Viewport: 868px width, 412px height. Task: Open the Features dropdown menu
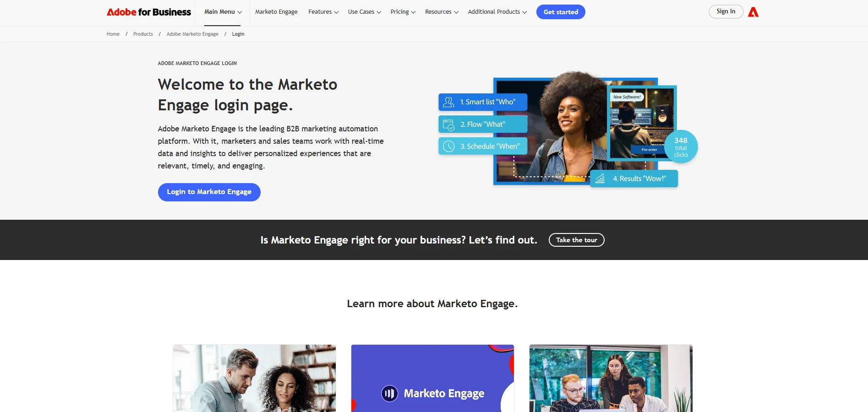[x=323, y=12]
